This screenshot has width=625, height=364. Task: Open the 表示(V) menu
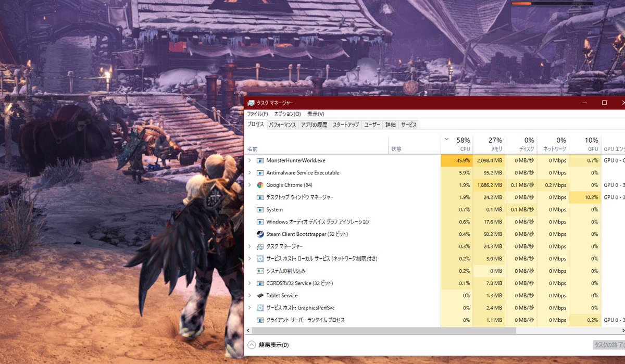click(x=316, y=114)
